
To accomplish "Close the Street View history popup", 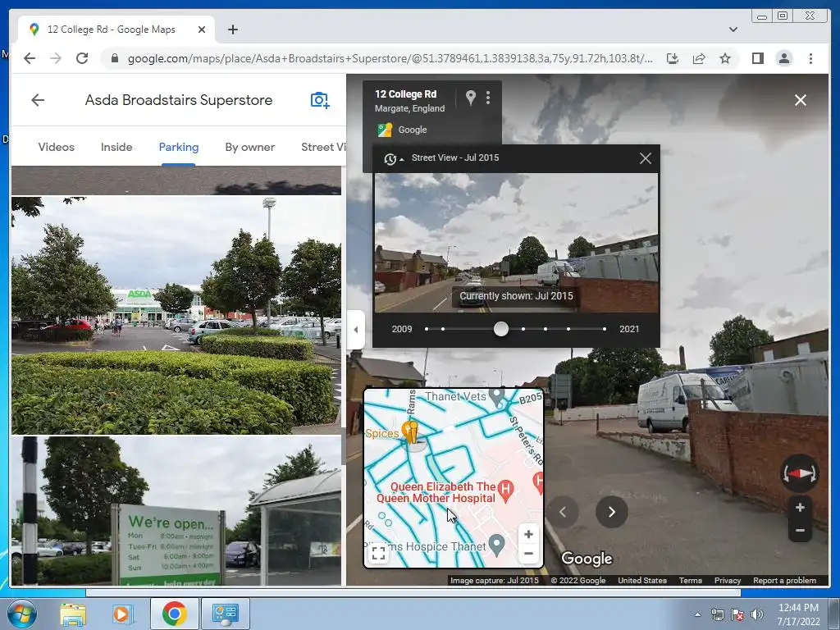I will coord(645,158).
